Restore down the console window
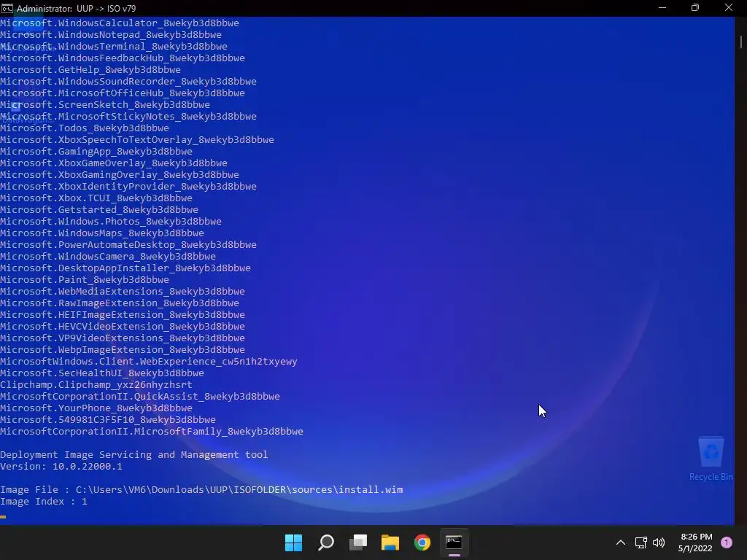747x560 pixels. [695, 8]
